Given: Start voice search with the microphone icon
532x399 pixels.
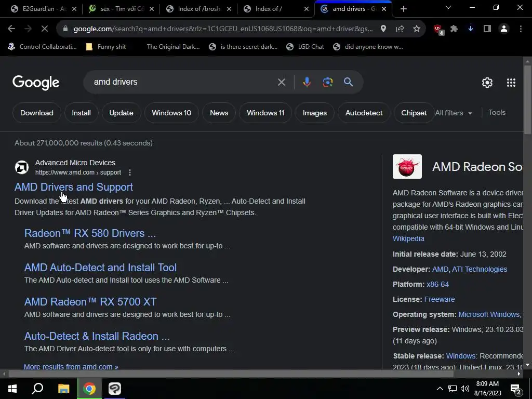Looking at the screenshot, I should coord(307,82).
